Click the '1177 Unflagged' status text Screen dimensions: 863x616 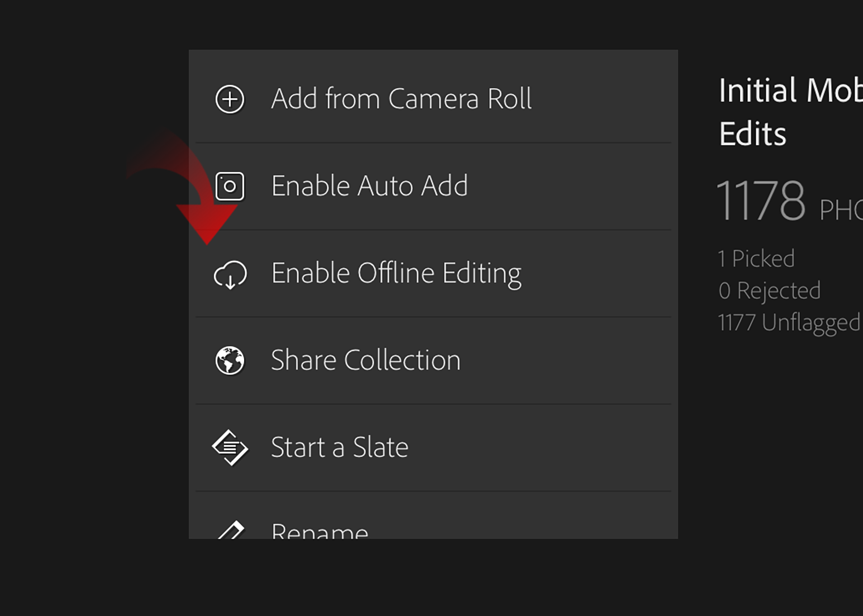point(789,323)
